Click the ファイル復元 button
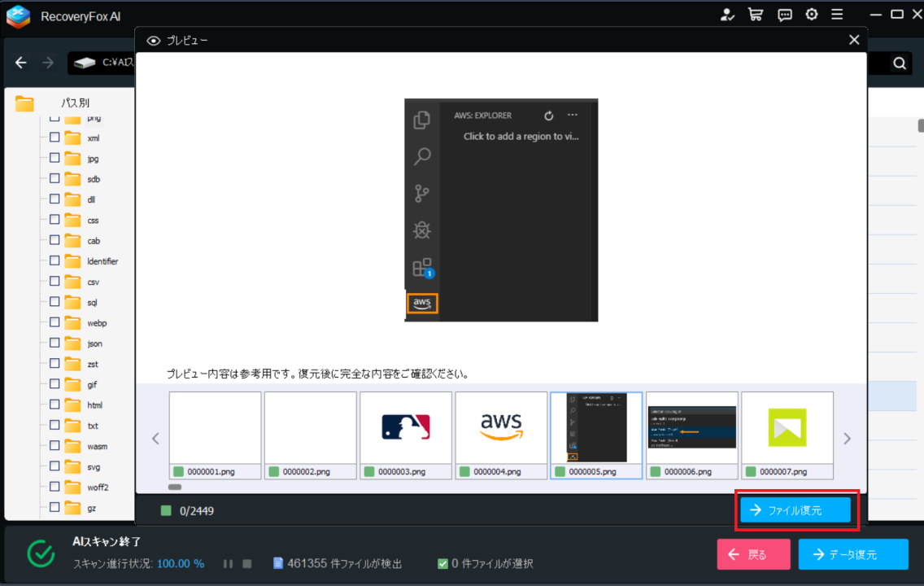This screenshot has width=924, height=586. [795, 510]
